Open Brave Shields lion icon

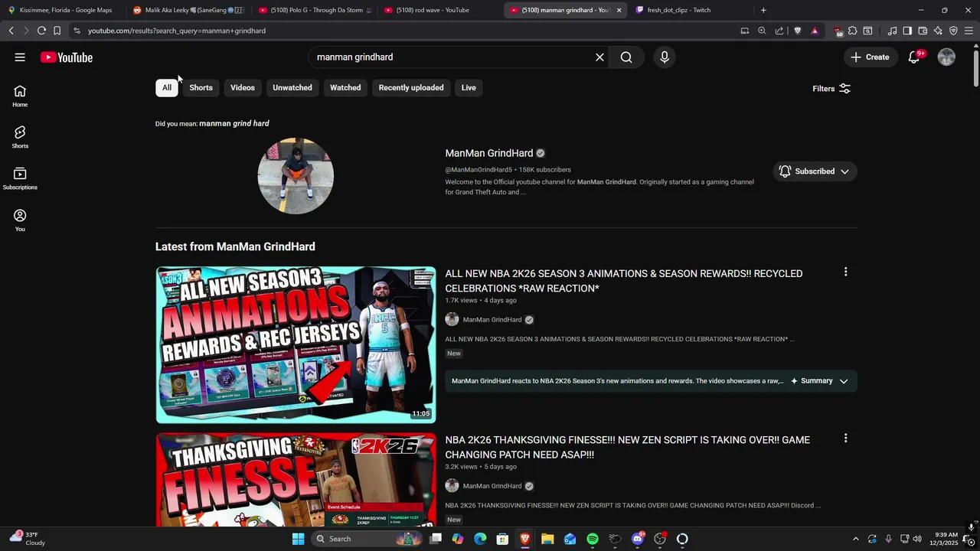tap(798, 31)
